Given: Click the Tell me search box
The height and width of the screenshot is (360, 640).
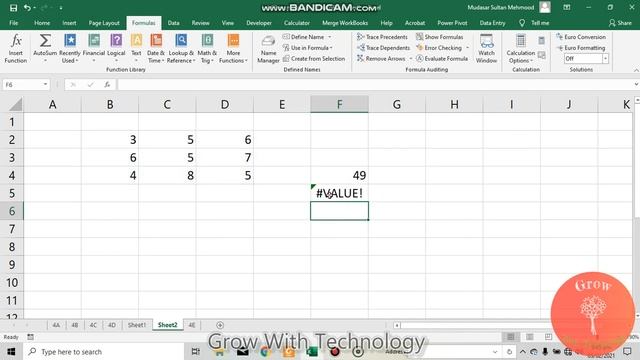Looking at the screenshot, I should pos(534,23).
